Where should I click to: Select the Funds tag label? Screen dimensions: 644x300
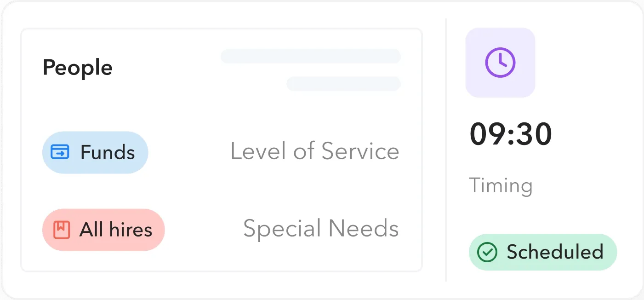point(108,152)
